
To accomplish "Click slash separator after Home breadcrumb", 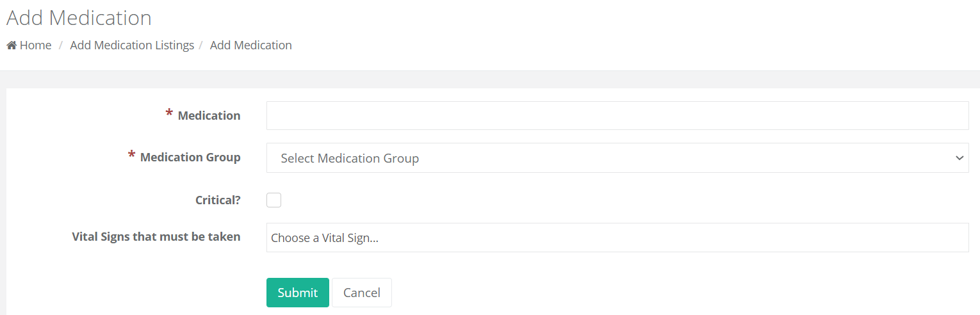I will click(x=61, y=45).
